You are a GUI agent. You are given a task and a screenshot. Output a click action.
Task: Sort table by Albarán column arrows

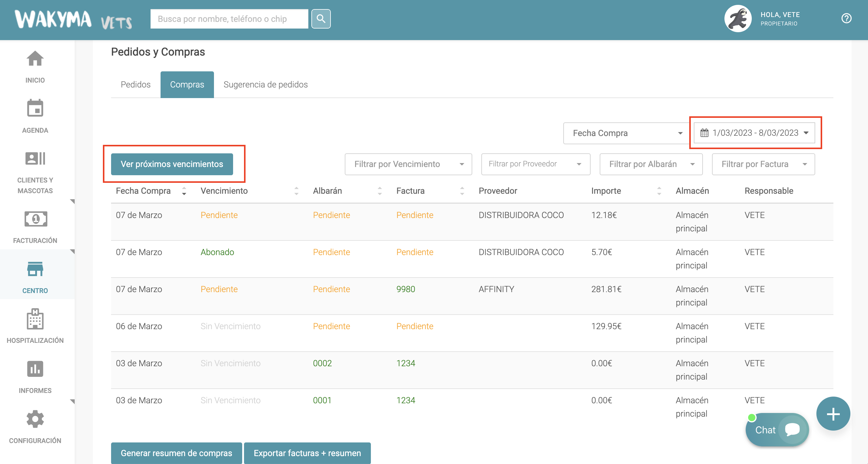pyautogui.click(x=379, y=191)
